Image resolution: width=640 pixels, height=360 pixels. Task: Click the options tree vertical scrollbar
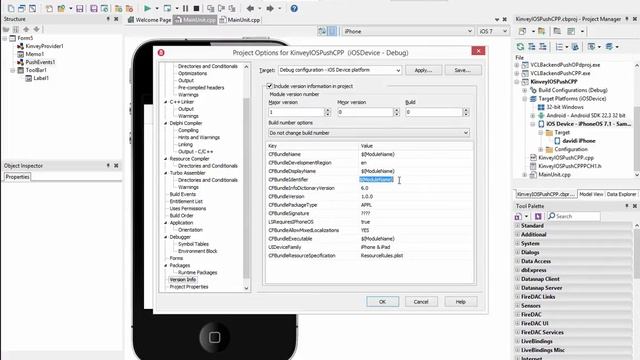tap(246, 177)
